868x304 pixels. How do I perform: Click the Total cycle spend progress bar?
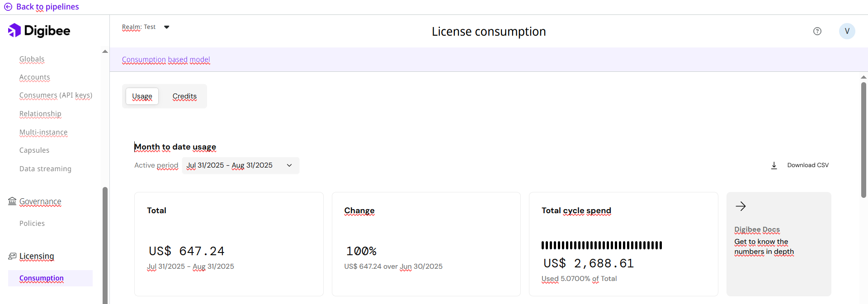coord(601,245)
